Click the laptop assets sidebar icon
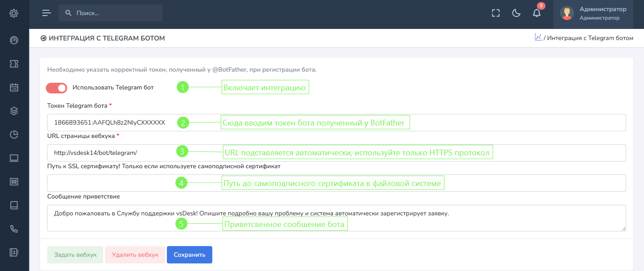This screenshot has height=271, width=644. (14, 158)
